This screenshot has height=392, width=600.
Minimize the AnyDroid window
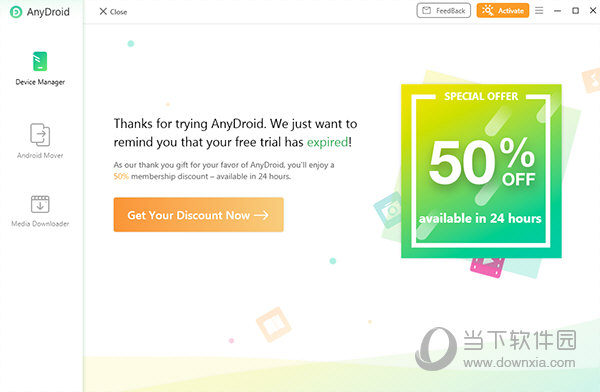click(x=558, y=11)
